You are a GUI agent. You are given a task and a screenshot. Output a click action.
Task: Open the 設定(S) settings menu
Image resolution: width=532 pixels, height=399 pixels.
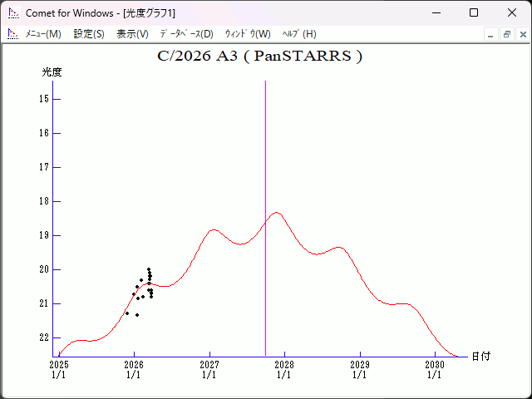tap(89, 34)
